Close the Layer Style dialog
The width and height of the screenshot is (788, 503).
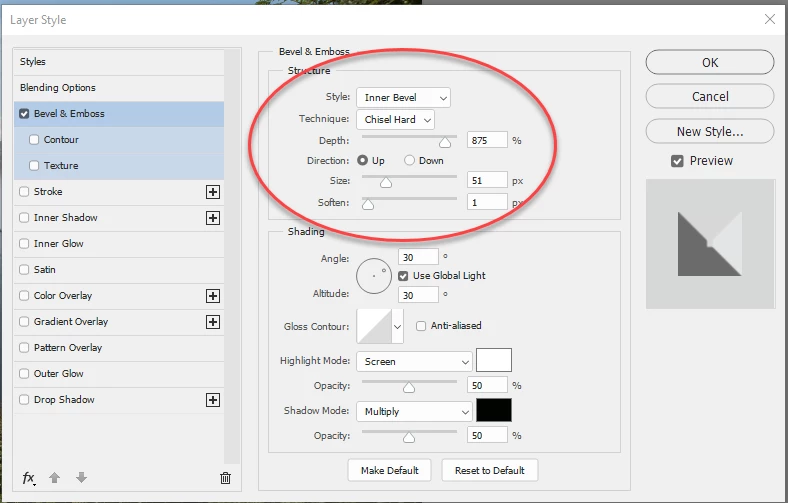coord(769,19)
